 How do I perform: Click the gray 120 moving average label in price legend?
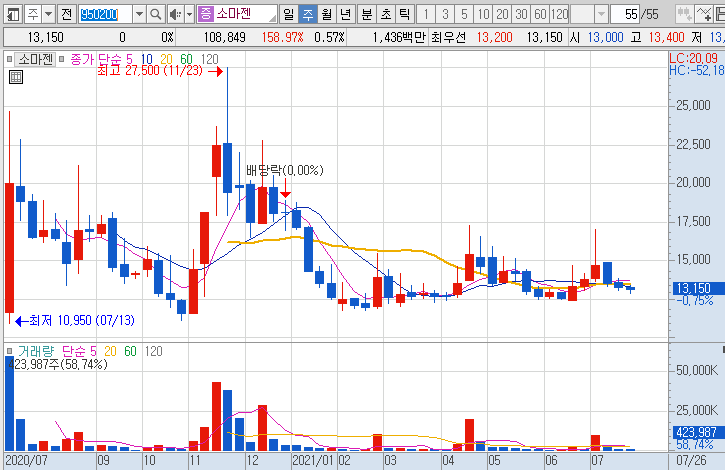point(209,59)
